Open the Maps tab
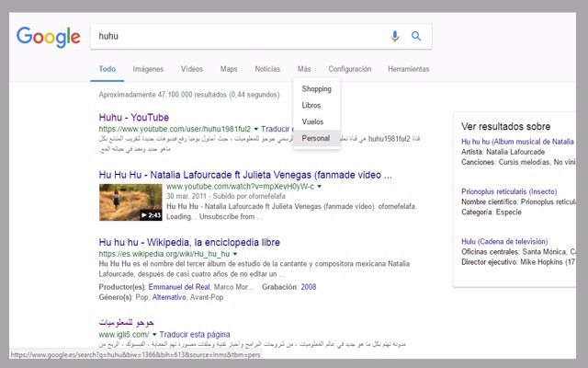Image resolution: width=588 pixels, height=368 pixels. (x=229, y=69)
